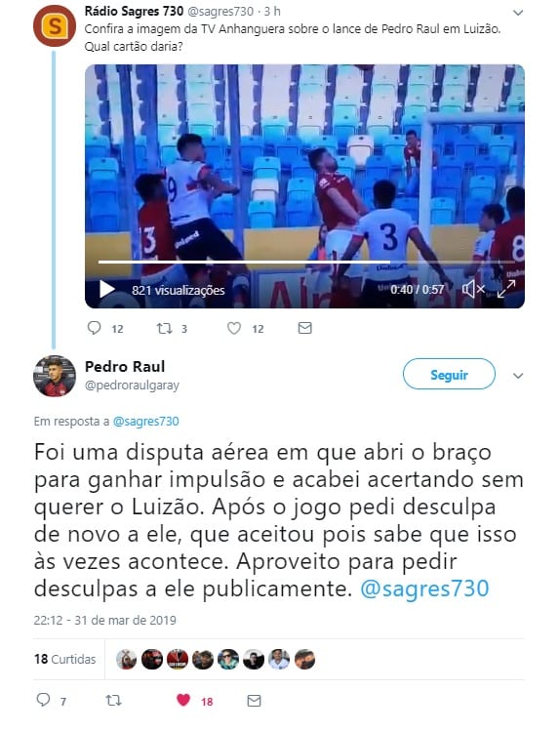Send Rádio Sagres tweet via direct message

(x=304, y=328)
